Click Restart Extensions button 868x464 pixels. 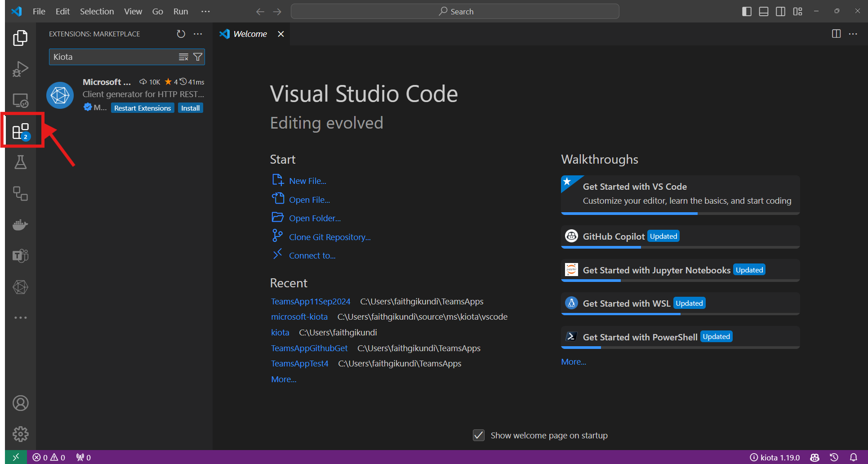click(142, 108)
